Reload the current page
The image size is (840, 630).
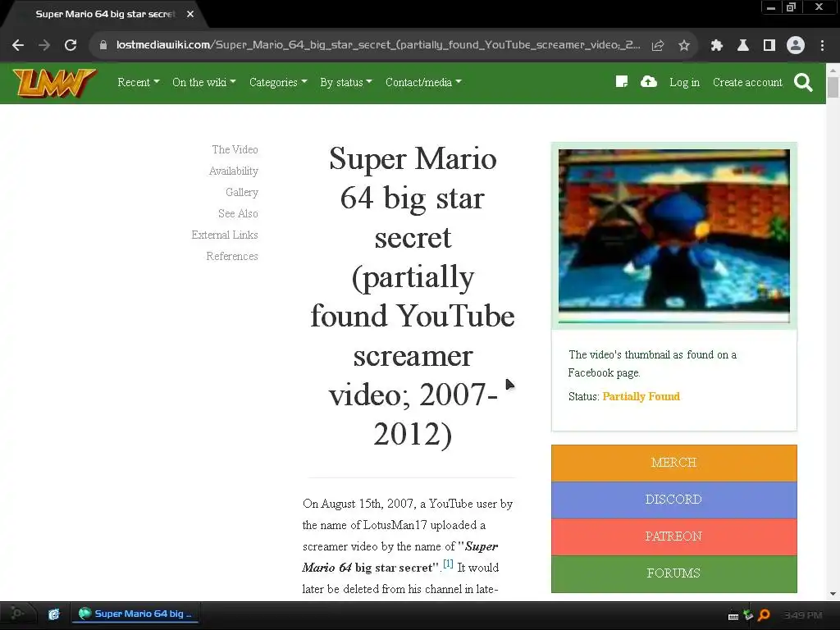(71, 46)
